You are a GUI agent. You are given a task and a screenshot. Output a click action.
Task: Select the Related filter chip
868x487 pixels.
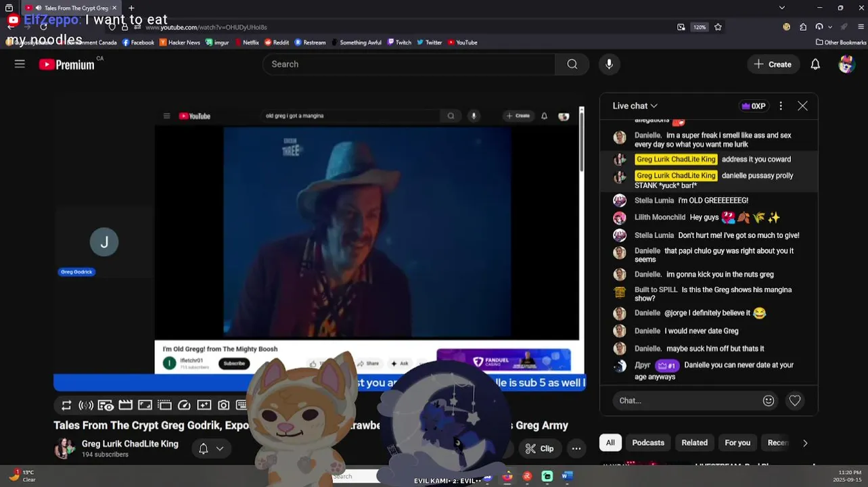pyautogui.click(x=694, y=443)
